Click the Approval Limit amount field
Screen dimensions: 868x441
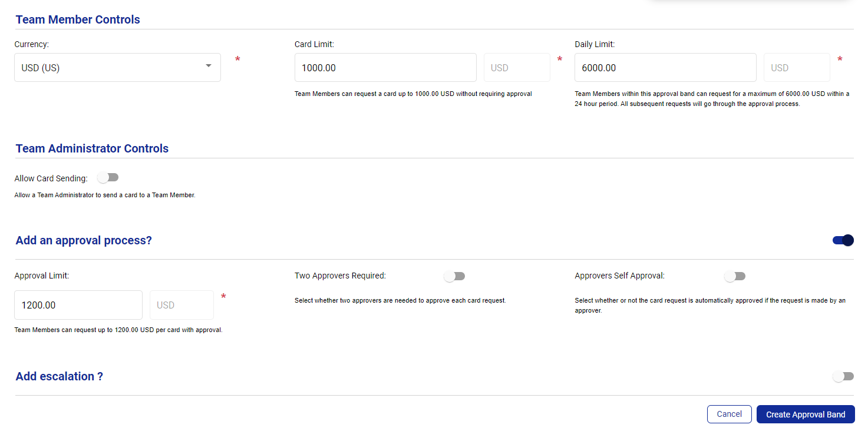click(x=78, y=305)
